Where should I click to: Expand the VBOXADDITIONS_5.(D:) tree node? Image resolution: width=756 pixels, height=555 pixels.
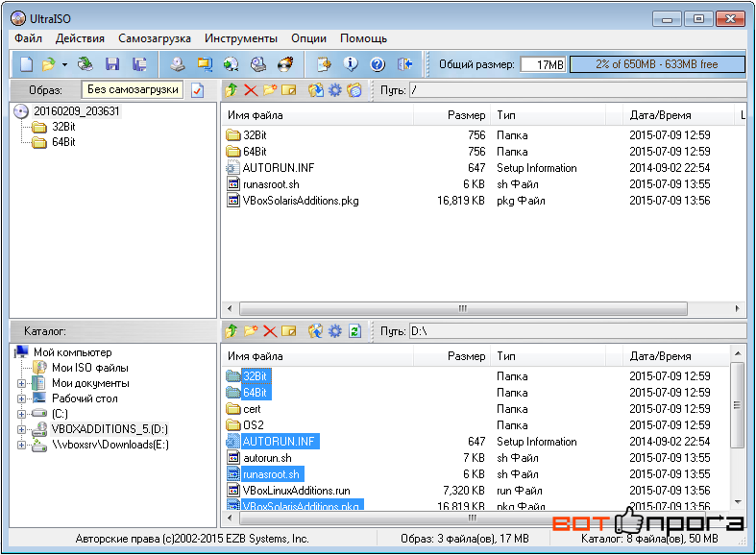tap(21, 429)
